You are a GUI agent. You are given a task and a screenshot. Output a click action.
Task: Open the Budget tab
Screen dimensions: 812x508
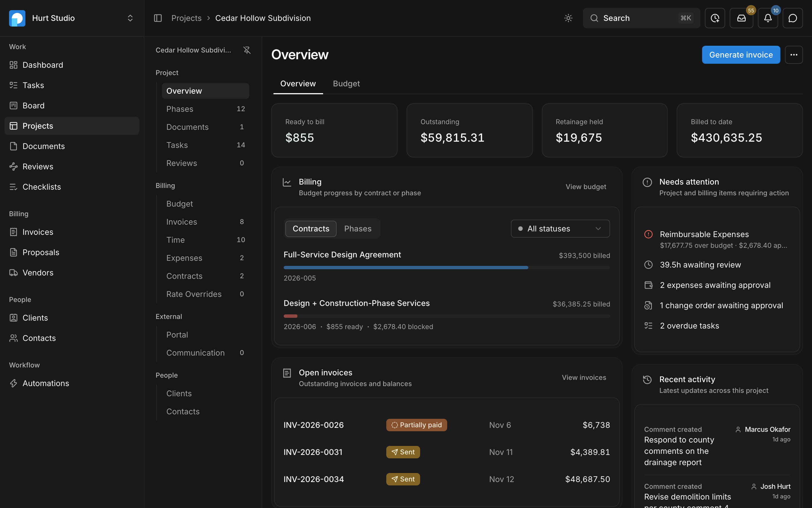pyautogui.click(x=346, y=84)
